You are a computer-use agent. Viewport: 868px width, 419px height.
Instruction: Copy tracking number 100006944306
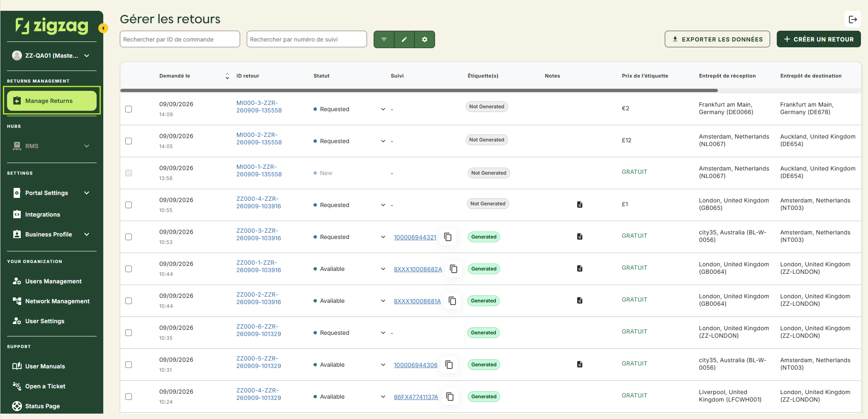point(449,365)
